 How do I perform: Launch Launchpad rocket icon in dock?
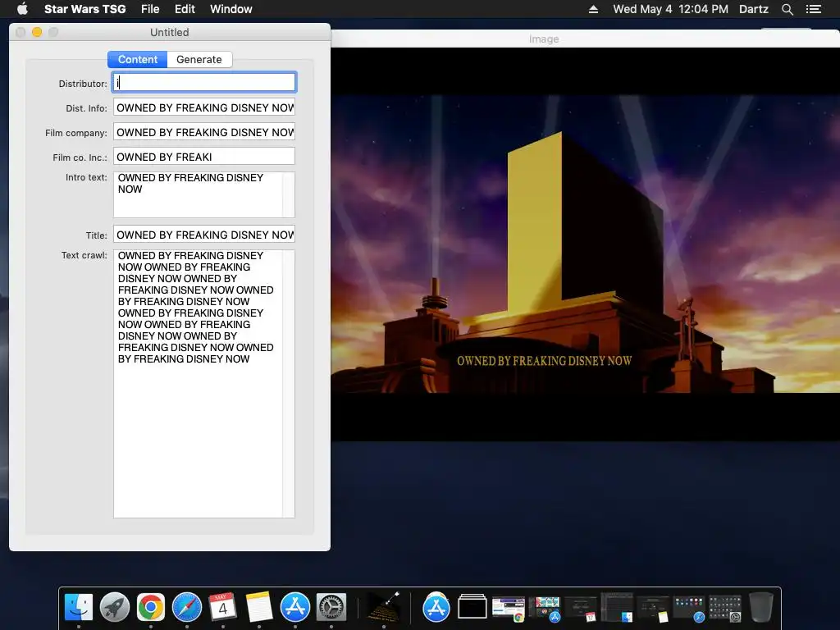(115, 608)
